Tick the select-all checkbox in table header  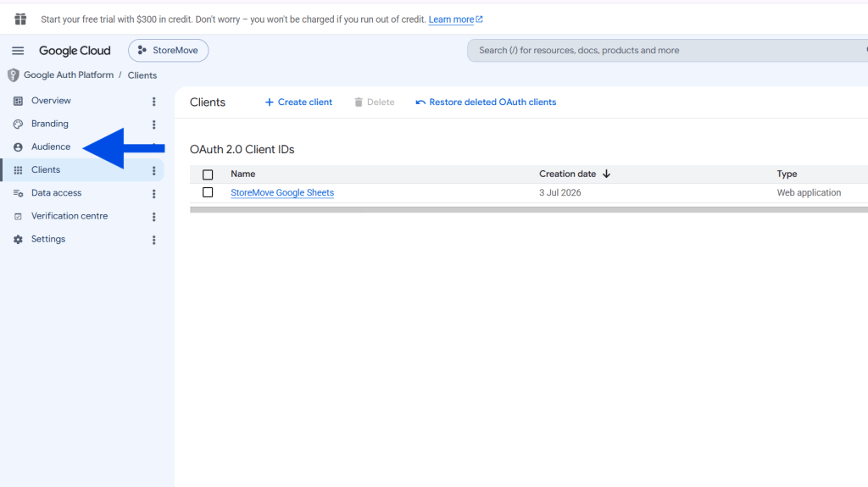pyautogui.click(x=208, y=174)
